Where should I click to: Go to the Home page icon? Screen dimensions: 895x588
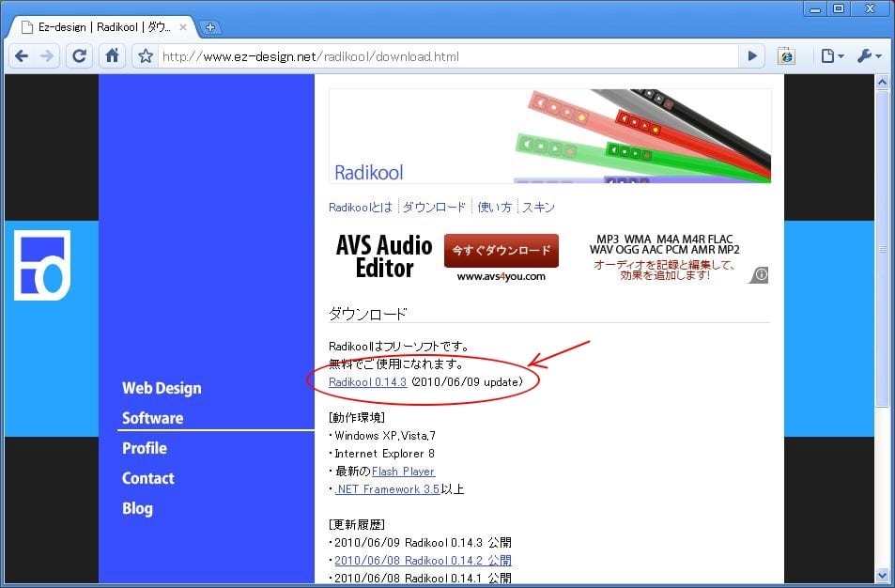pos(112,56)
